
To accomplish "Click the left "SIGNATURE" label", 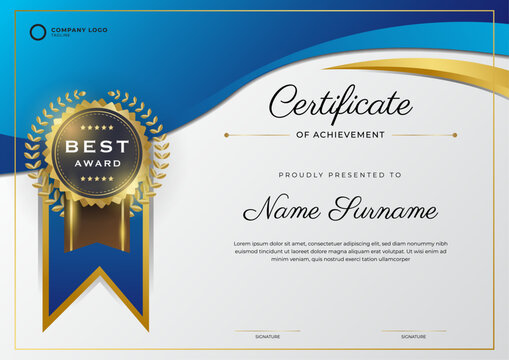I will (x=268, y=337).
